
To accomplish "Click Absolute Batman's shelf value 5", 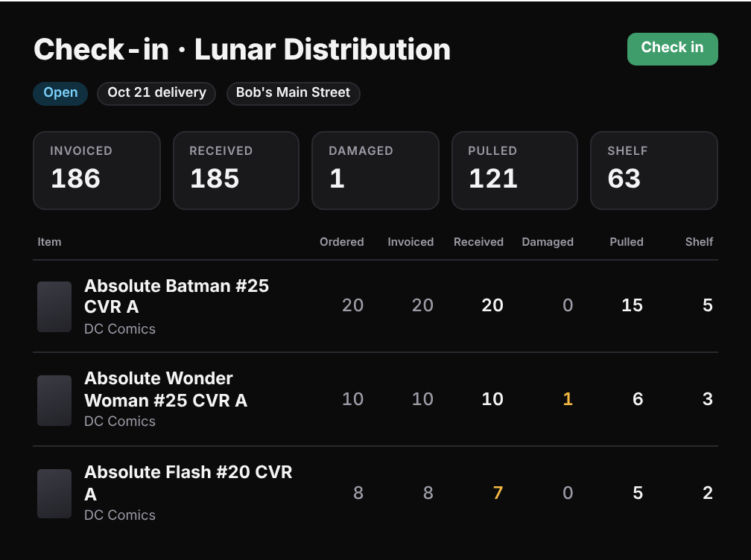I will 708,305.
